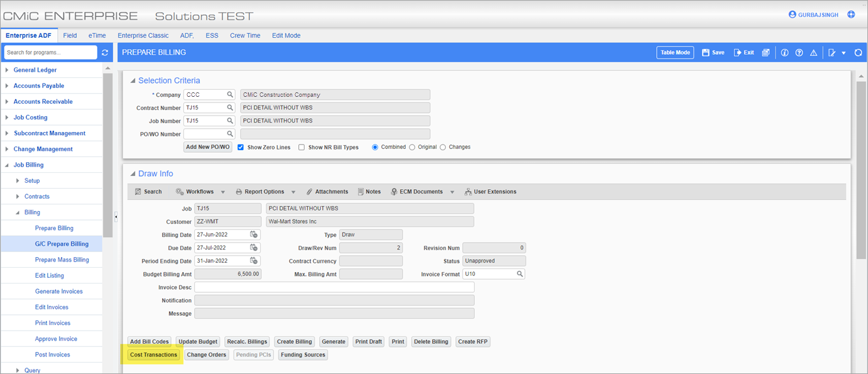Click Search in Draw Info toolbar
This screenshot has width=868, height=374.
point(148,192)
